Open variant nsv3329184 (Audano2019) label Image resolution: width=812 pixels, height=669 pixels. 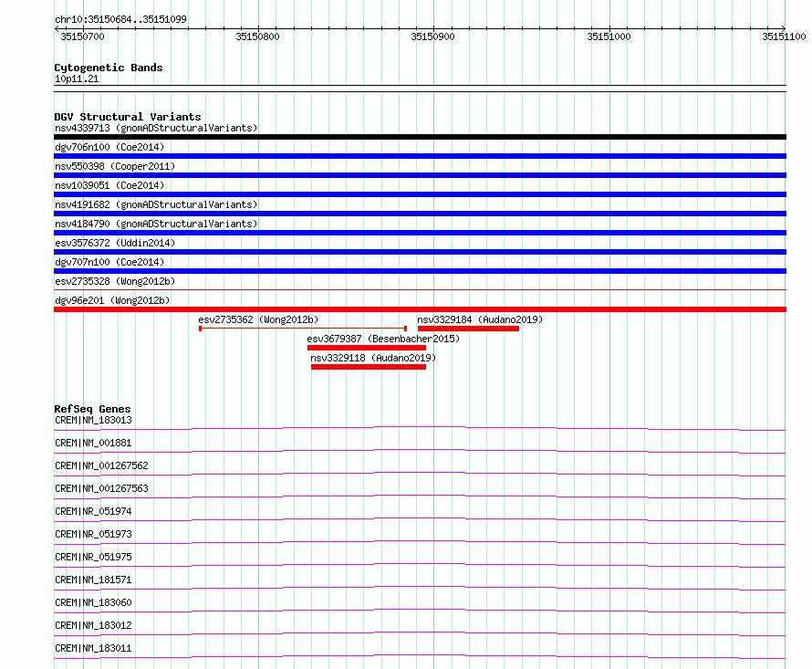[x=480, y=319]
